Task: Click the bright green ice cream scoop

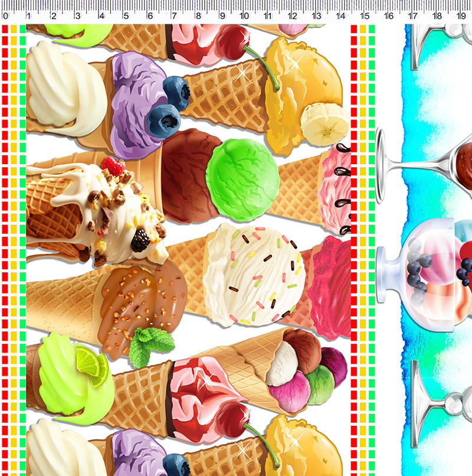Action: click(x=242, y=171)
